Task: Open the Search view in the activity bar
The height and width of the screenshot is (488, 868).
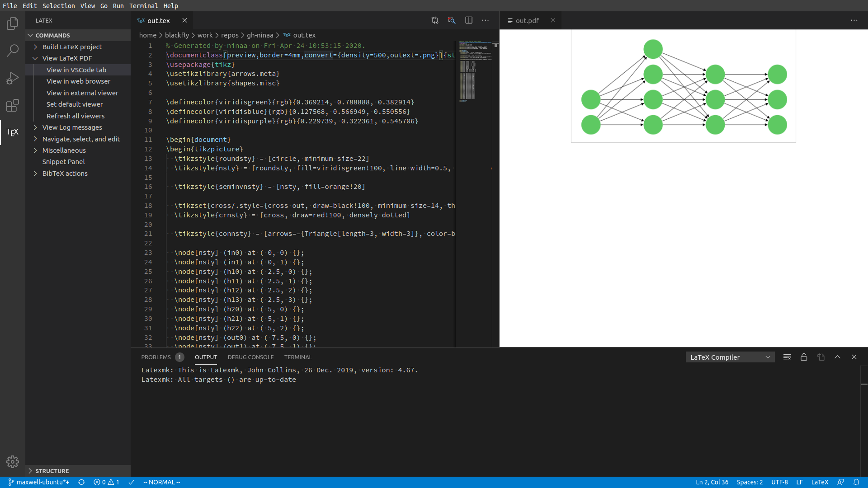Action: tap(13, 51)
